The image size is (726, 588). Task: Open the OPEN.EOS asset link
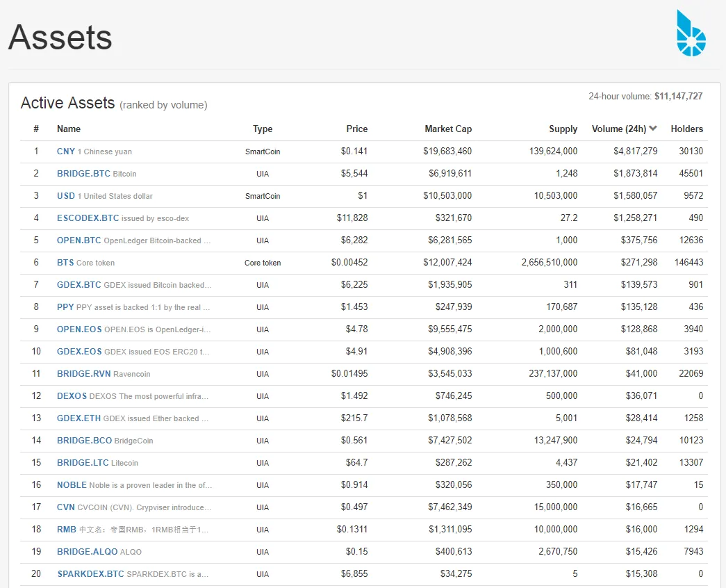pyautogui.click(x=79, y=329)
